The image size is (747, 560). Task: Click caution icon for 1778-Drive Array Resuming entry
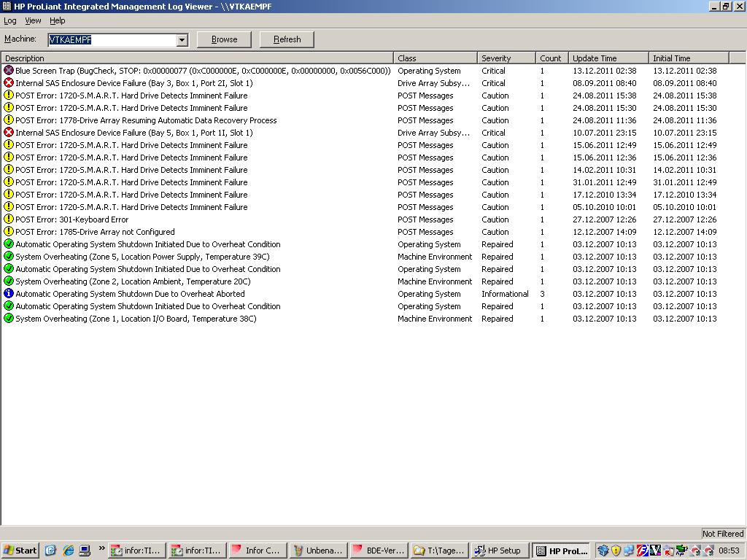(x=9, y=120)
